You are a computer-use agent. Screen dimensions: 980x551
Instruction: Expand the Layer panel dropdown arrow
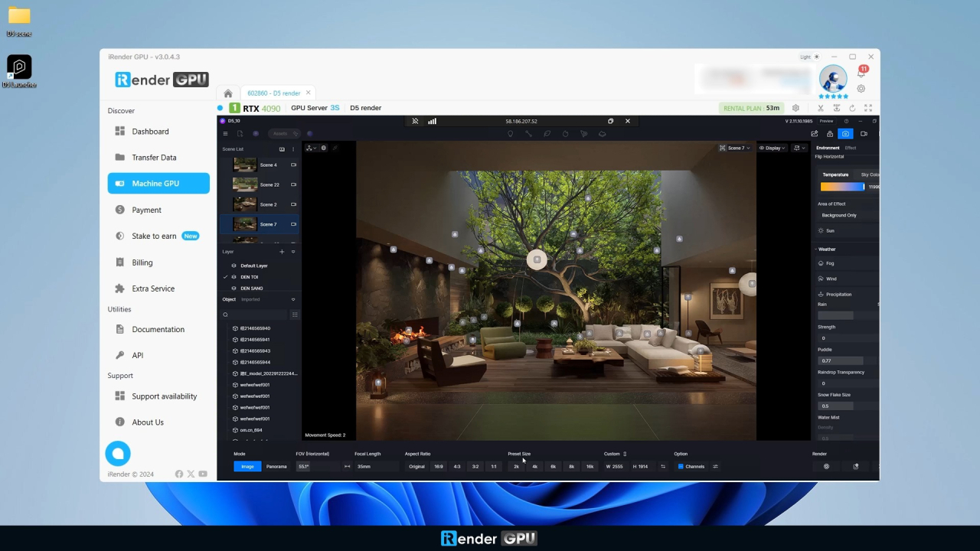coord(293,252)
